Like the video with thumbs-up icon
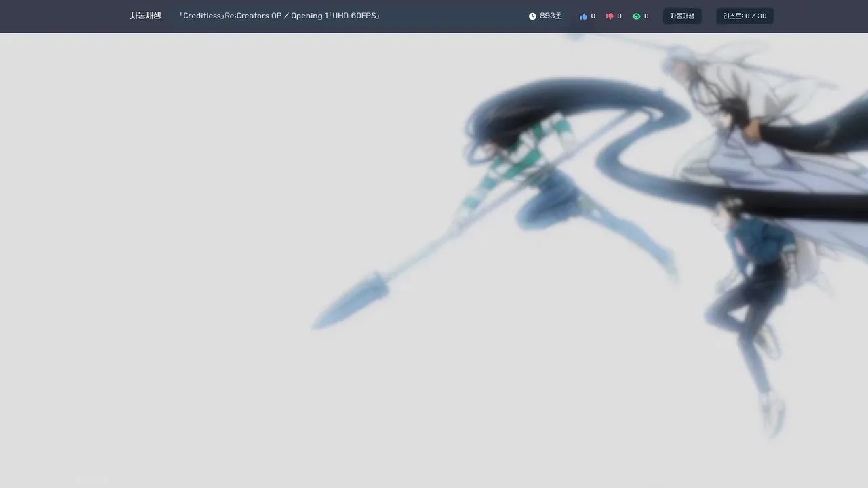868x488 pixels. pos(583,16)
